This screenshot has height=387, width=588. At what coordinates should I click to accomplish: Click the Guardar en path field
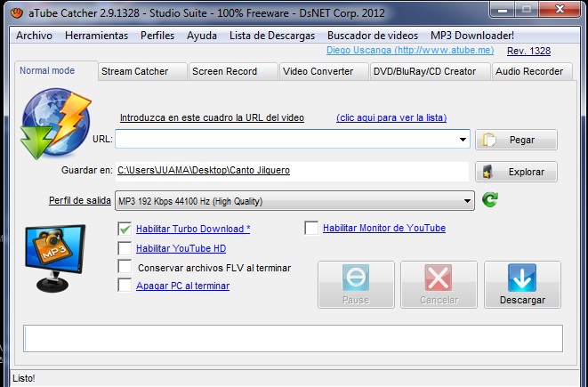(x=292, y=170)
